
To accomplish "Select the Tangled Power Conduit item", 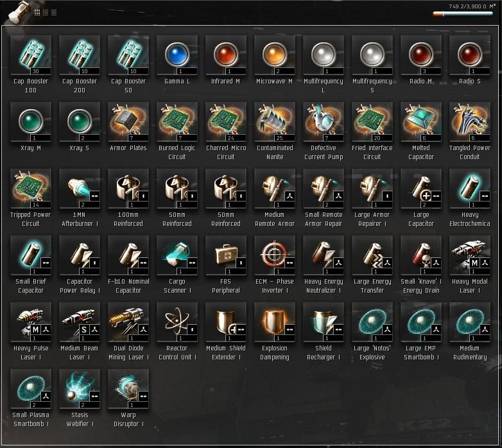I will tap(470, 122).
